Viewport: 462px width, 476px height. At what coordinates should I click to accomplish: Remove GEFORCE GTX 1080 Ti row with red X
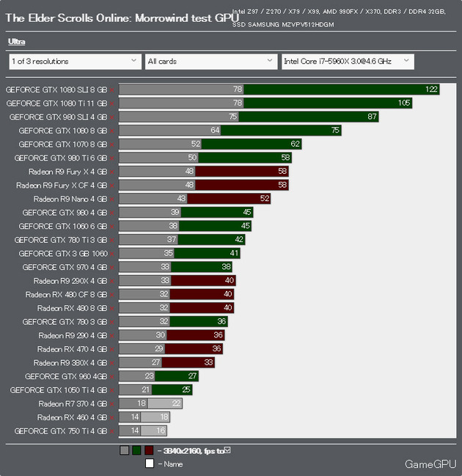(111, 103)
